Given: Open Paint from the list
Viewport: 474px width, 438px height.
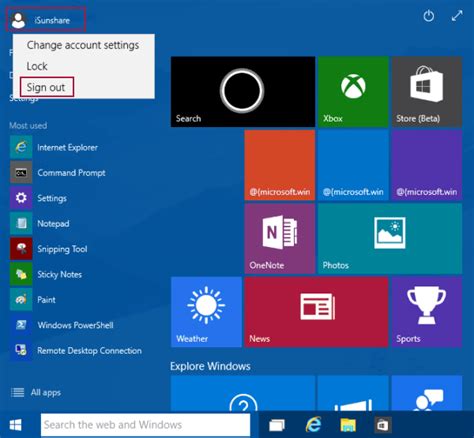Looking at the screenshot, I should 46,299.
